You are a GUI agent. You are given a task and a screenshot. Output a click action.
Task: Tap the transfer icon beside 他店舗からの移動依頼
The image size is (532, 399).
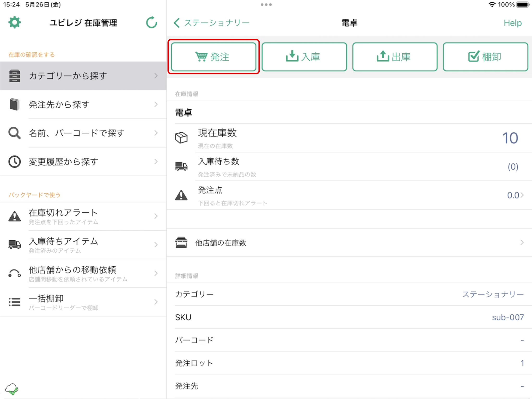click(x=15, y=273)
